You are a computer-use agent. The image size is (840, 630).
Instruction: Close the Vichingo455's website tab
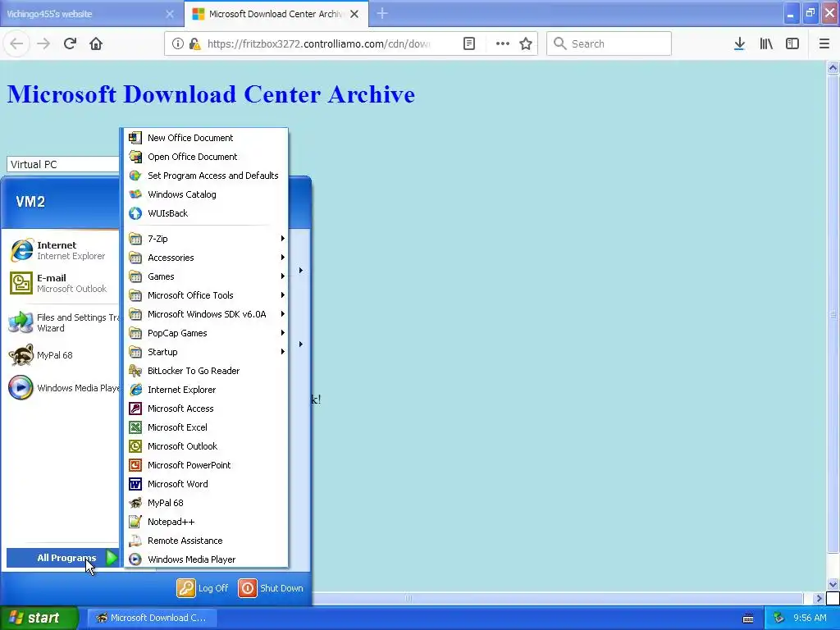[x=170, y=14]
